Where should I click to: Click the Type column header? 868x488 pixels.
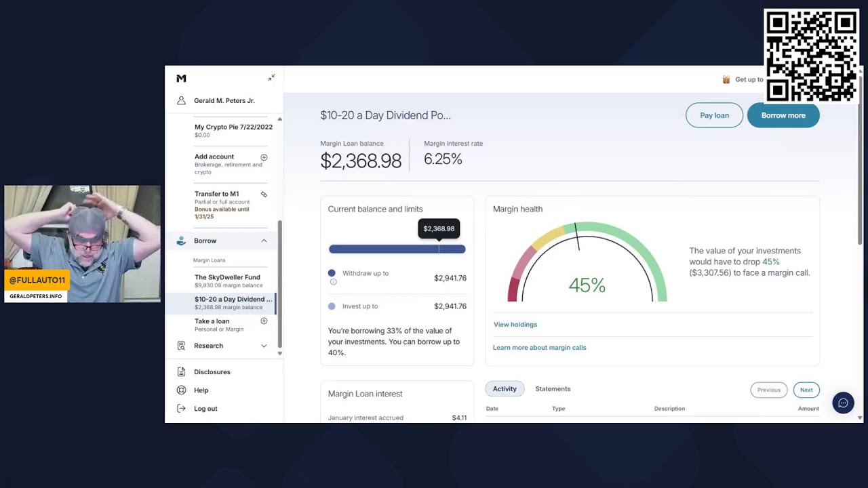tap(559, 409)
